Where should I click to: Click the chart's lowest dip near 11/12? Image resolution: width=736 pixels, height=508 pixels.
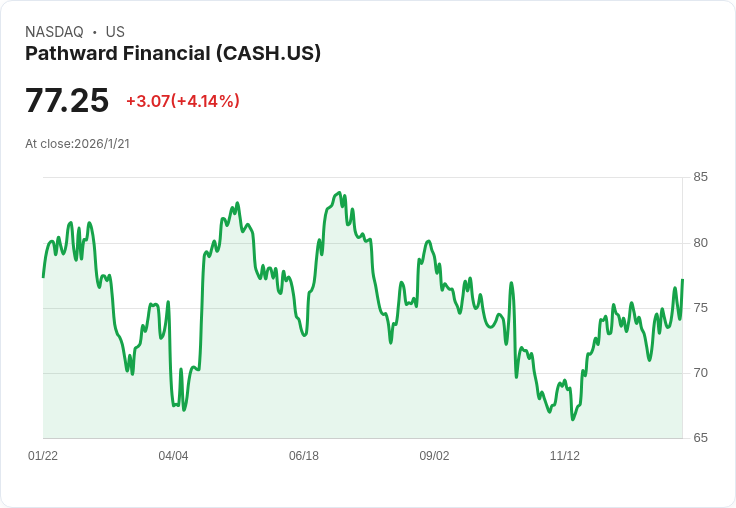coord(573,419)
